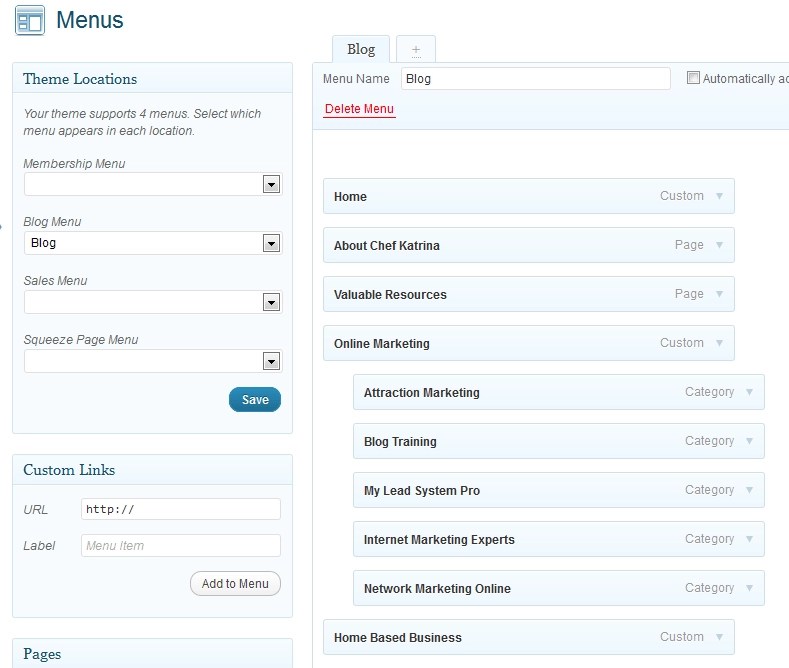Click the Pages panel header
789x668 pixels.
pos(152,653)
